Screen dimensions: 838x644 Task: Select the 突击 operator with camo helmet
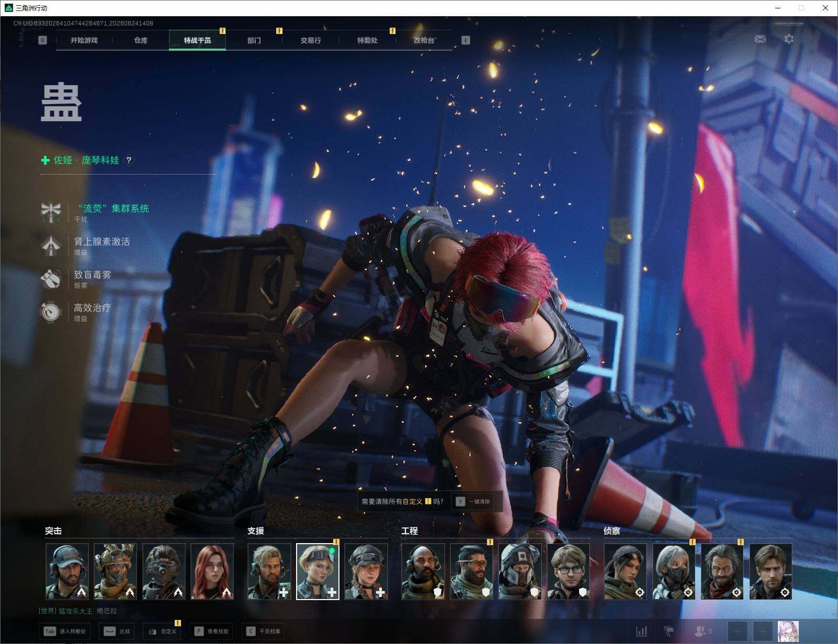click(x=116, y=571)
